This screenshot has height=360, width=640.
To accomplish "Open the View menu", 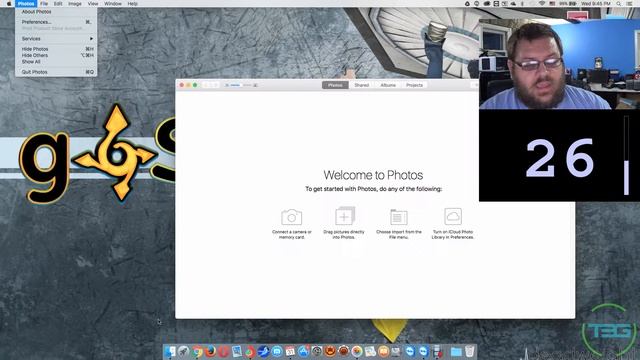I will coord(93,4).
